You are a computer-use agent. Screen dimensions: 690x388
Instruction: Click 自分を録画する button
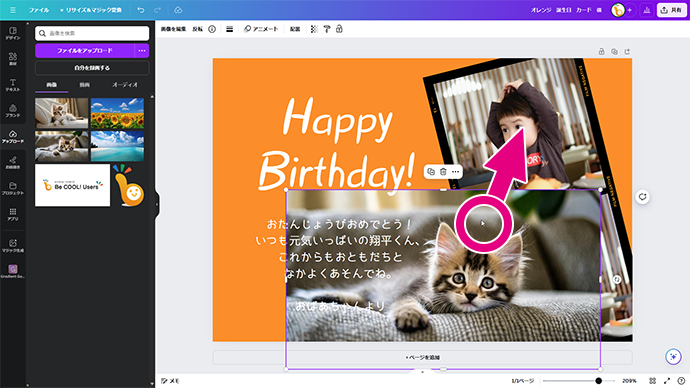92,68
